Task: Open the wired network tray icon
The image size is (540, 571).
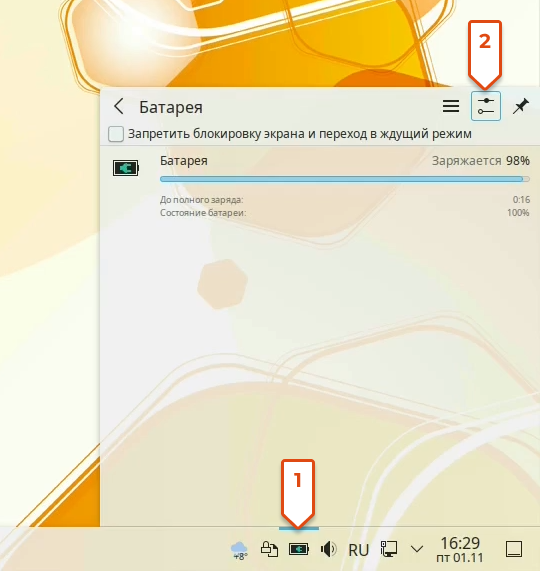Action: (x=389, y=549)
